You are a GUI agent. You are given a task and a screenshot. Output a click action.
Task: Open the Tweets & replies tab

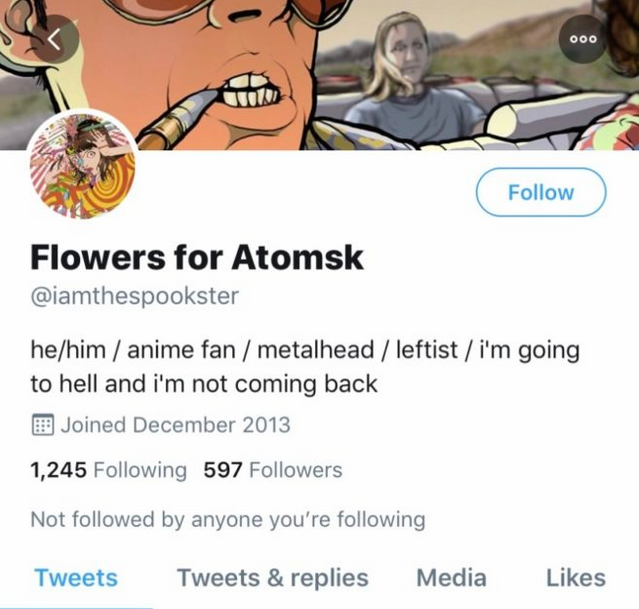(273, 578)
